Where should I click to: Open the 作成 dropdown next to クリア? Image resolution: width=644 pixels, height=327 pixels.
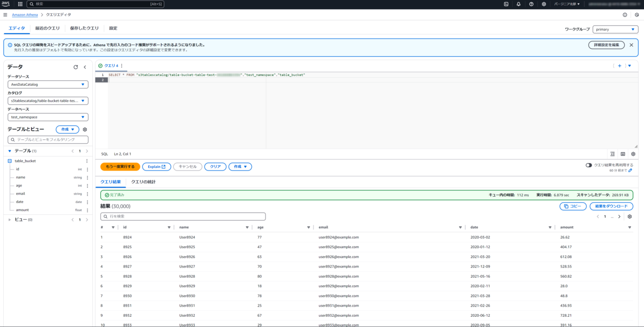pyautogui.click(x=240, y=167)
